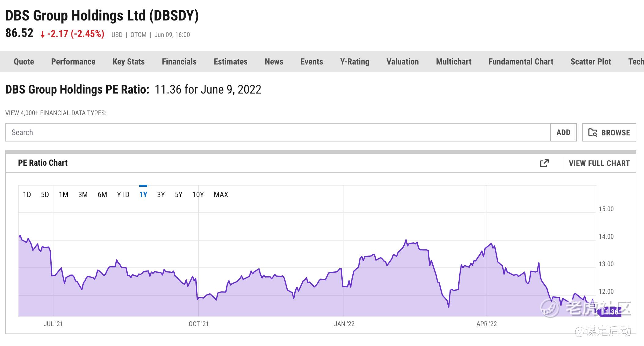Image resolution: width=644 pixels, height=346 pixels.
Task: Click the 11.36 value flag on chart
Action: (610, 312)
